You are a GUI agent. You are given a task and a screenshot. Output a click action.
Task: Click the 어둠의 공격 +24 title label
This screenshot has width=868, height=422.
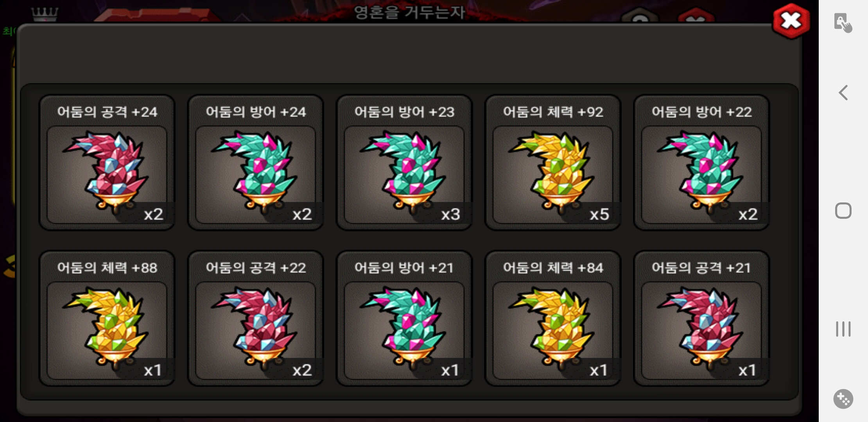[x=107, y=112]
